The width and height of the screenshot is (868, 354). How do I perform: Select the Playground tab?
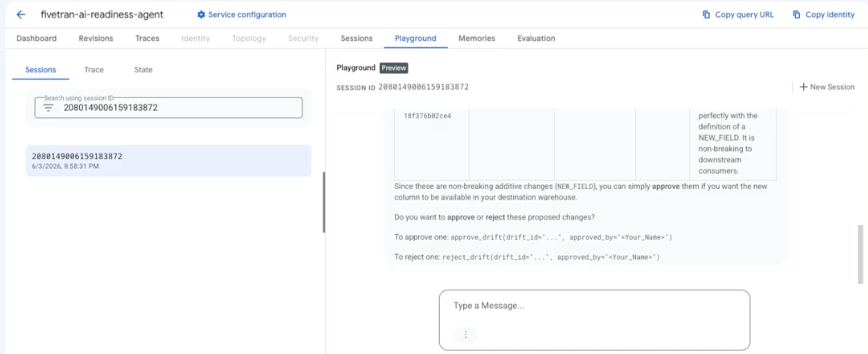point(415,38)
